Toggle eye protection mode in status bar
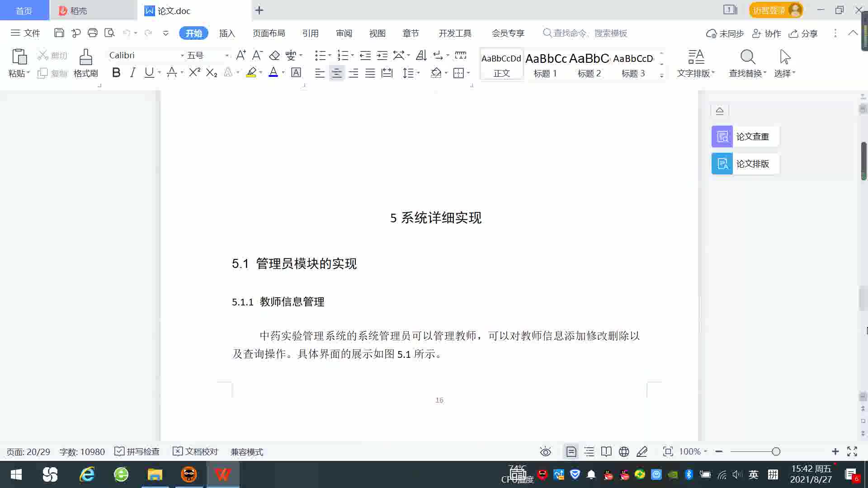868x488 pixels. pos(545,451)
